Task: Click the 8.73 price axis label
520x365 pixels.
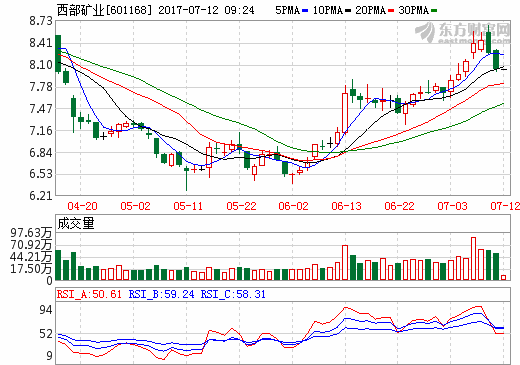Action: 41,21
